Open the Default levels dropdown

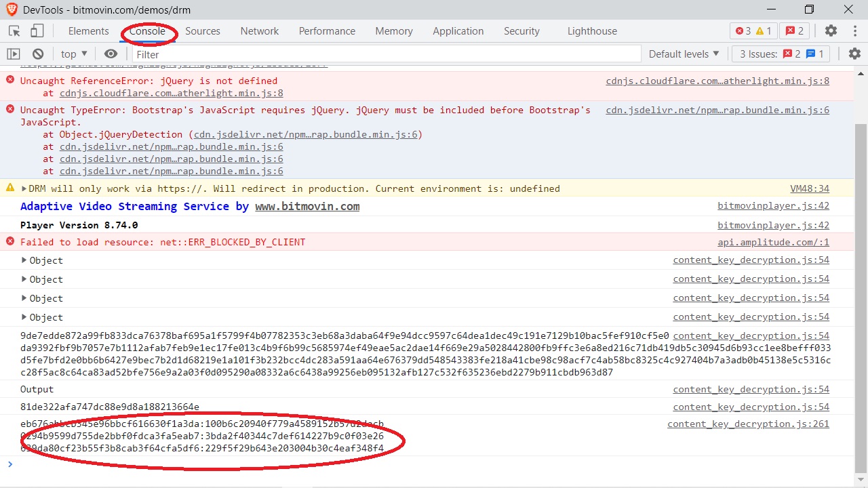[684, 54]
